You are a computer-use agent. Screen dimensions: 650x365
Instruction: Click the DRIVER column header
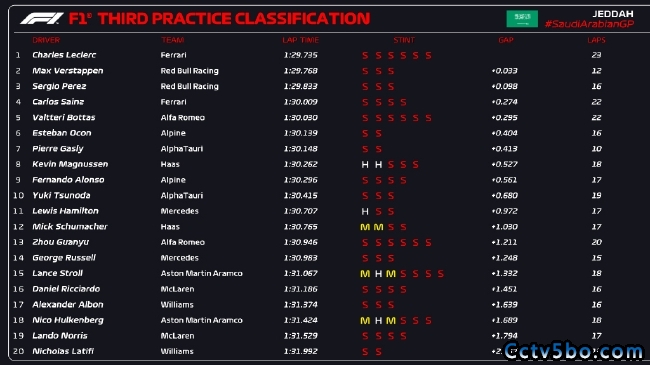pos(46,40)
